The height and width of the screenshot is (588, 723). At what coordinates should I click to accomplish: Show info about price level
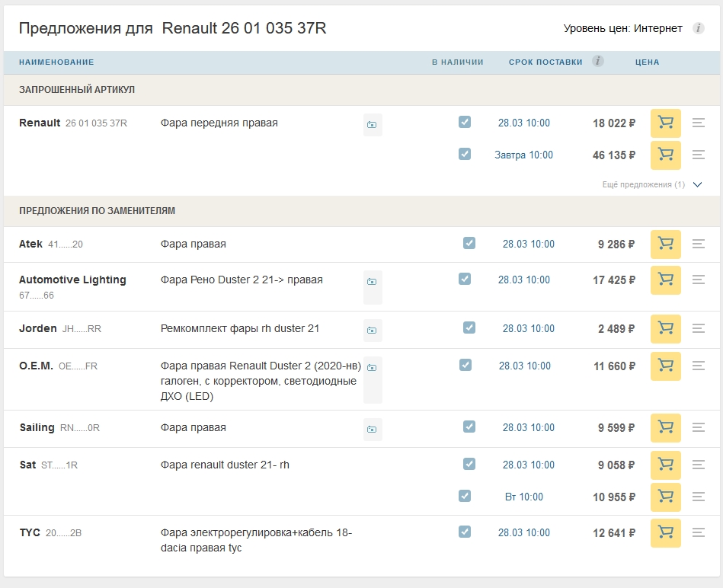698,28
